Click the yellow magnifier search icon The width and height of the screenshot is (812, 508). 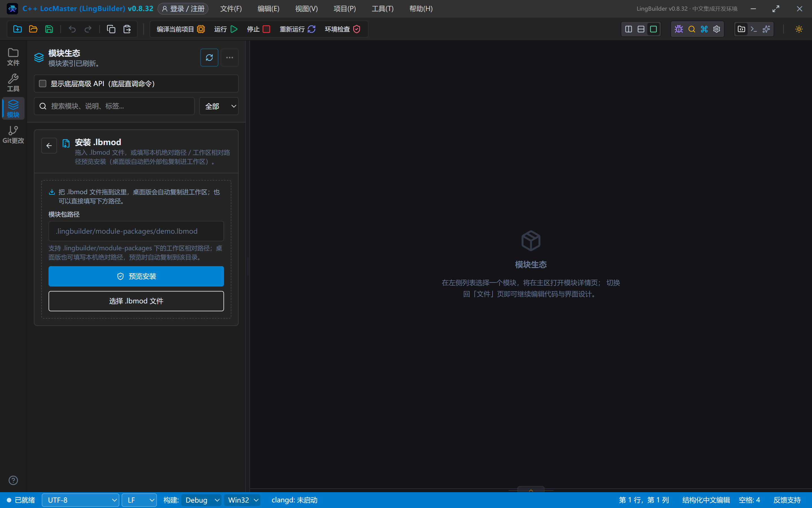click(692, 29)
